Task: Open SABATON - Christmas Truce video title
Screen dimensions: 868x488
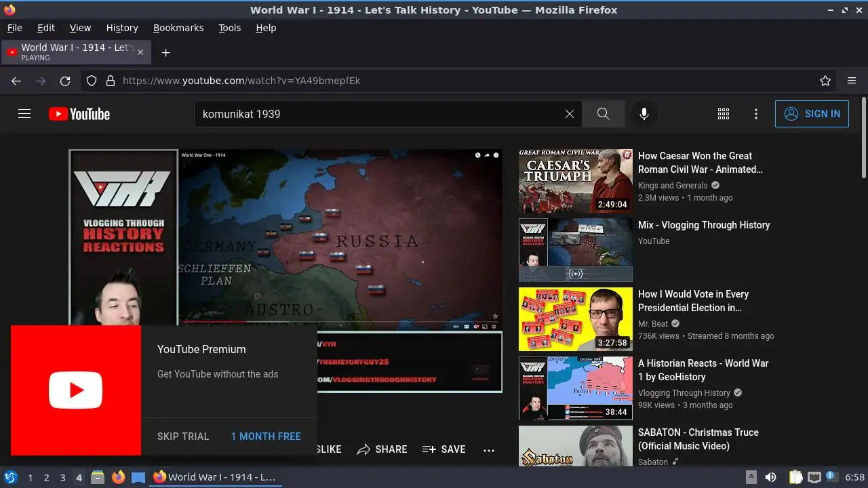Action: coord(698,439)
